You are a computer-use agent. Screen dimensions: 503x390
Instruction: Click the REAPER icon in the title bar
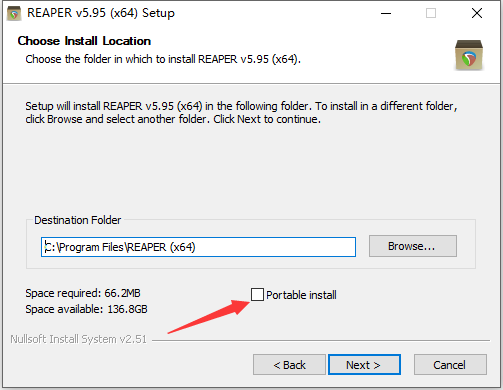pyautogui.click(x=14, y=13)
